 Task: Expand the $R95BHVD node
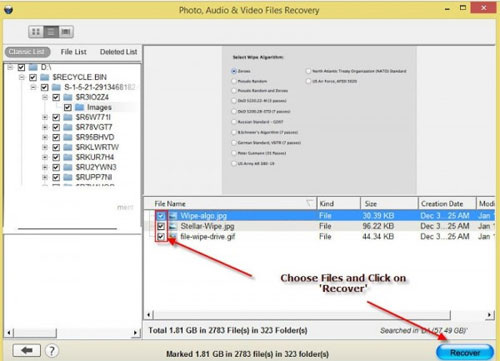click(45, 137)
